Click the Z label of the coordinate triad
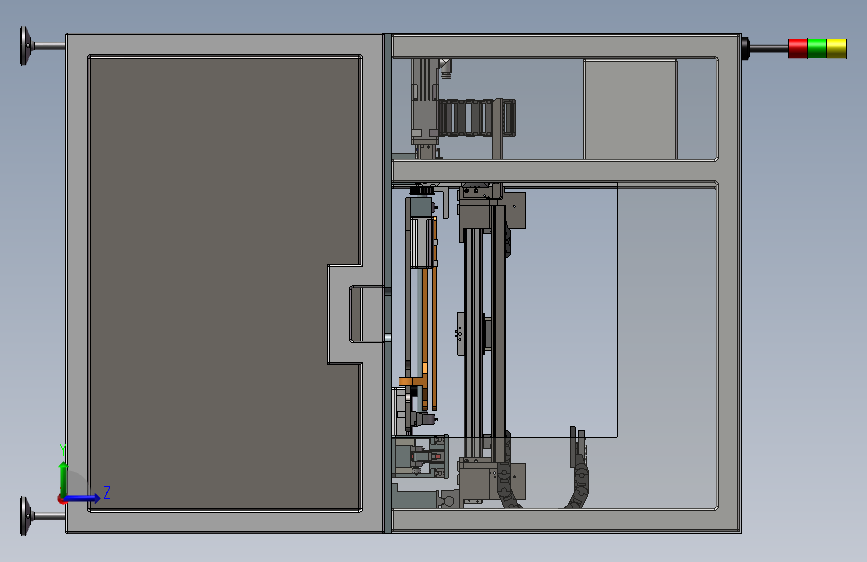 point(107,492)
